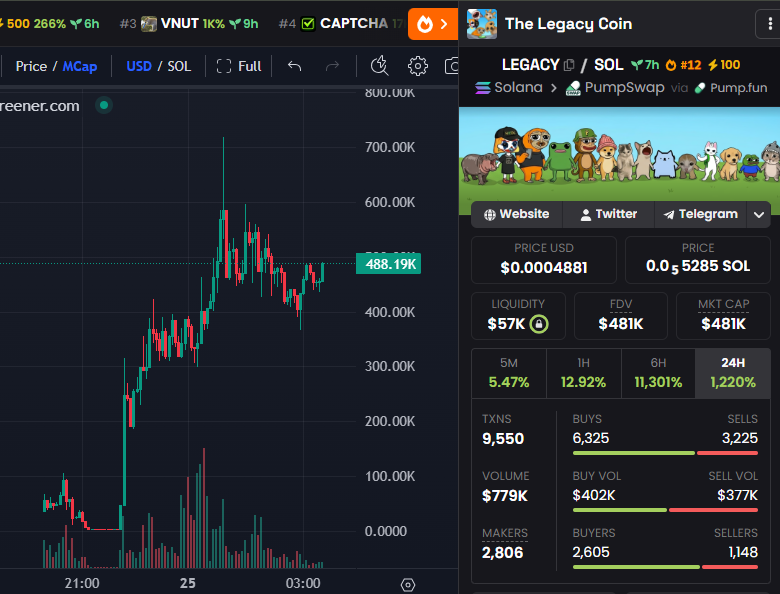780x594 pixels.
Task: Click the BUYERS 2,605 count
Action: click(590, 552)
